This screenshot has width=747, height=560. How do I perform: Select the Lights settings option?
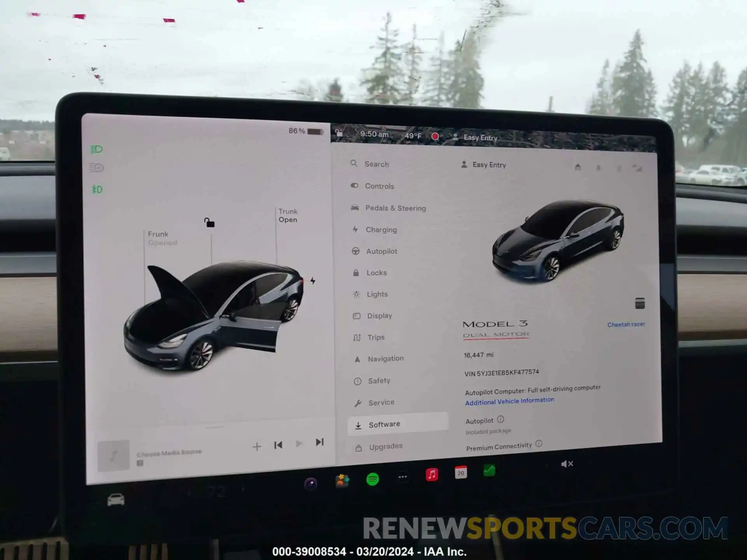point(377,294)
